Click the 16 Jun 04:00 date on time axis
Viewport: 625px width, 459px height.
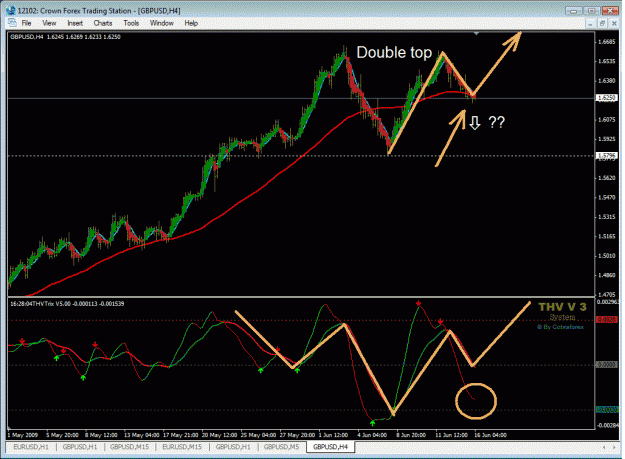point(490,435)
